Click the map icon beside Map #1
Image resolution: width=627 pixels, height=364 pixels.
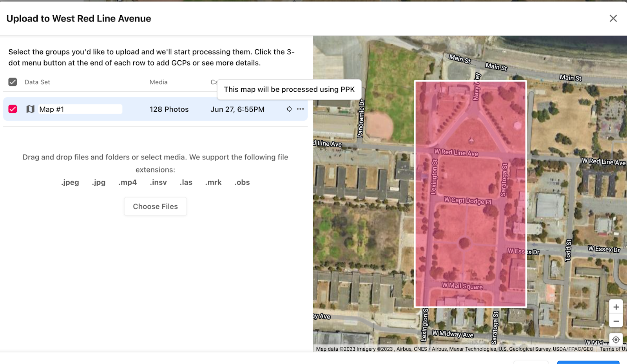click(x=30, y=109)
